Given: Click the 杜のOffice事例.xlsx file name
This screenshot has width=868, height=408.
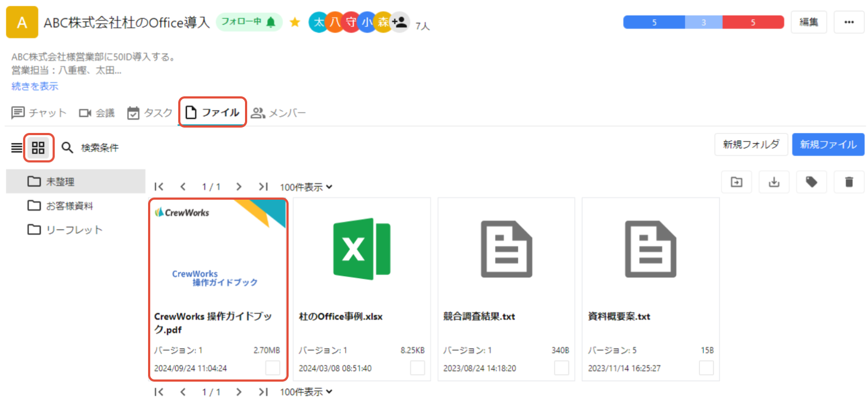Looking at the screenshot, I should coord(341,316).
